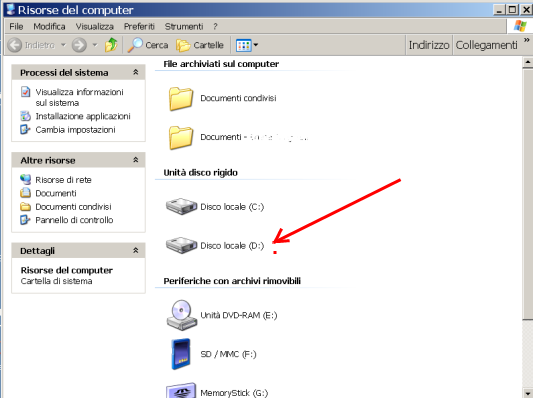
Task: Click the Unità DVD-RAM (E:) label text
Action: 239,315
